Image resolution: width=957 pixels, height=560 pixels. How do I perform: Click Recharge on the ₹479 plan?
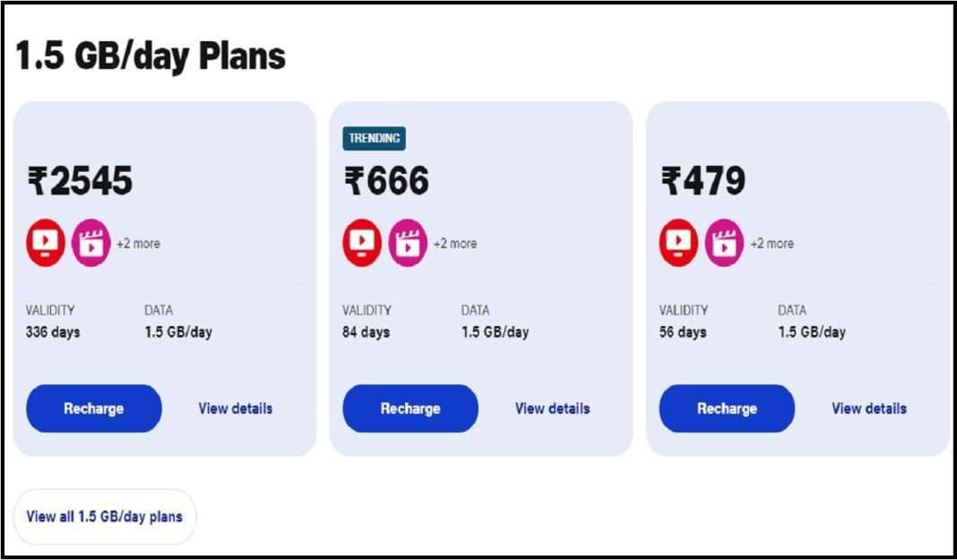[727, 408]
